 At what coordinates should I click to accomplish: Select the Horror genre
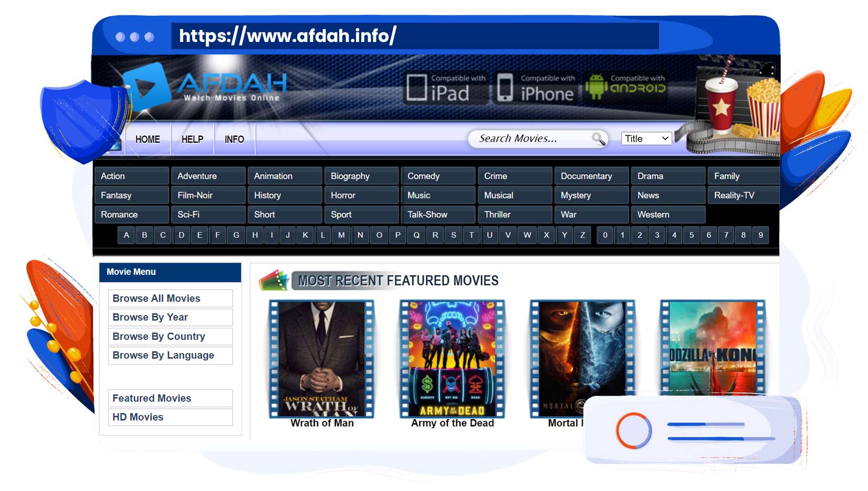click(362, 196)
